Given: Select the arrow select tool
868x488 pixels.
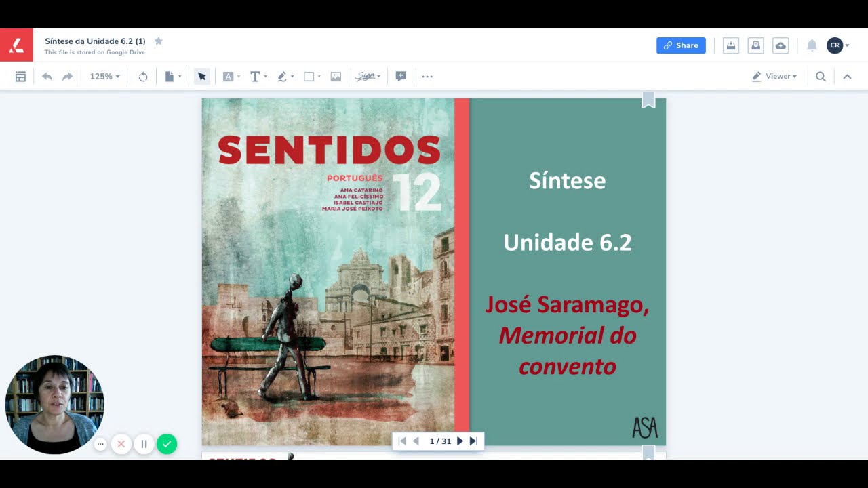Looking at the screenshot, I should tap(201, 77).
